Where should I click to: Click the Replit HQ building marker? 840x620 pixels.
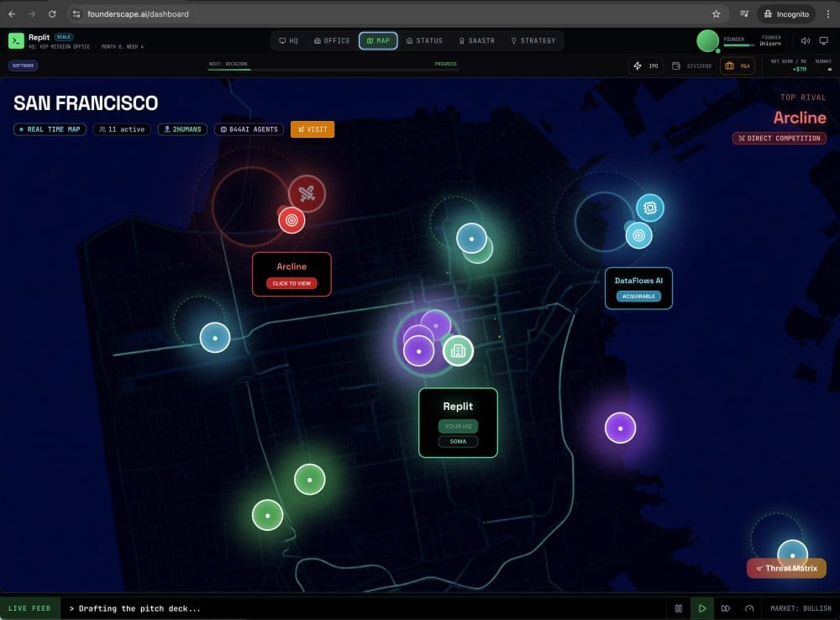(458, 351)
